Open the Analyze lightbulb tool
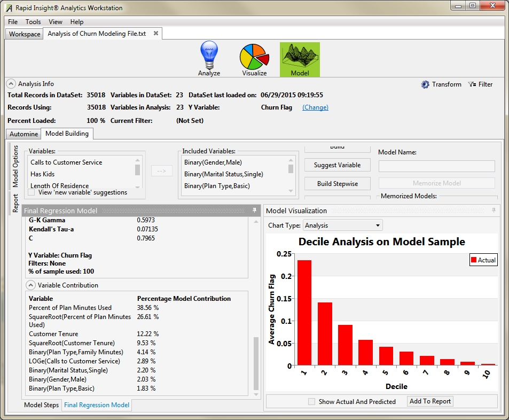Viewport: 509px width, 420px height. pyautogui.click(x=209, y=55)
